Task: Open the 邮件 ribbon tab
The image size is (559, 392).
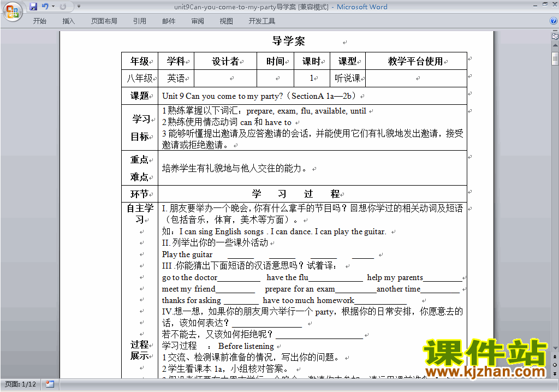Action: pyautogui.click(x=169, y=21)
